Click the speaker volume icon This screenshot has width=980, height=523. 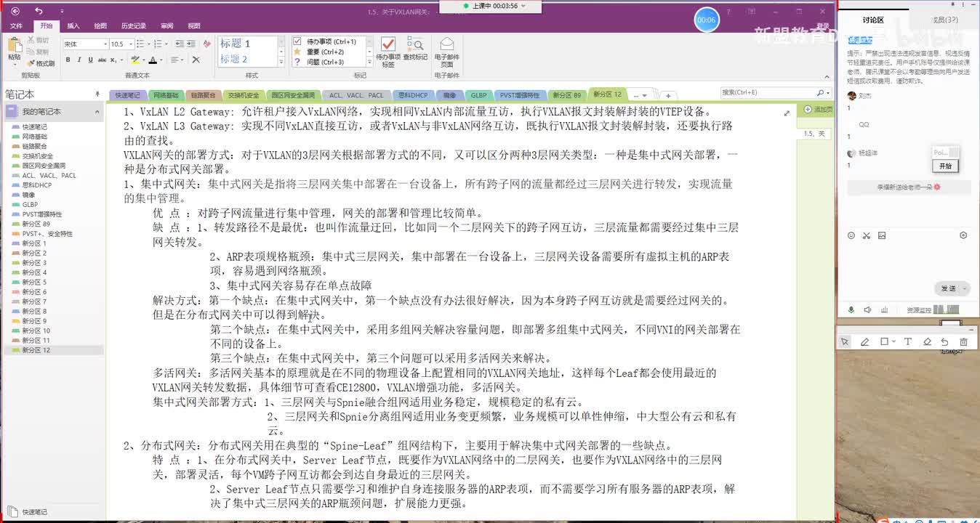(x=867, y=310)
